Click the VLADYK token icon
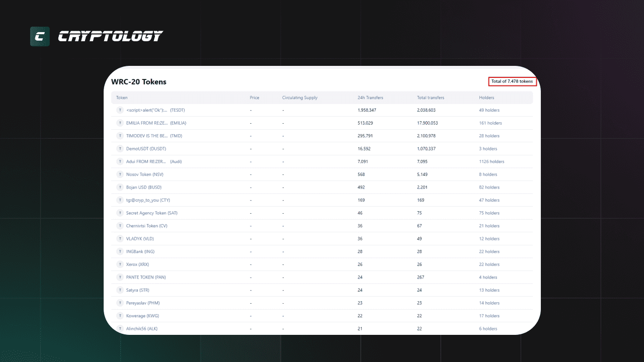The image size is (644, 362). pos(120,239)
